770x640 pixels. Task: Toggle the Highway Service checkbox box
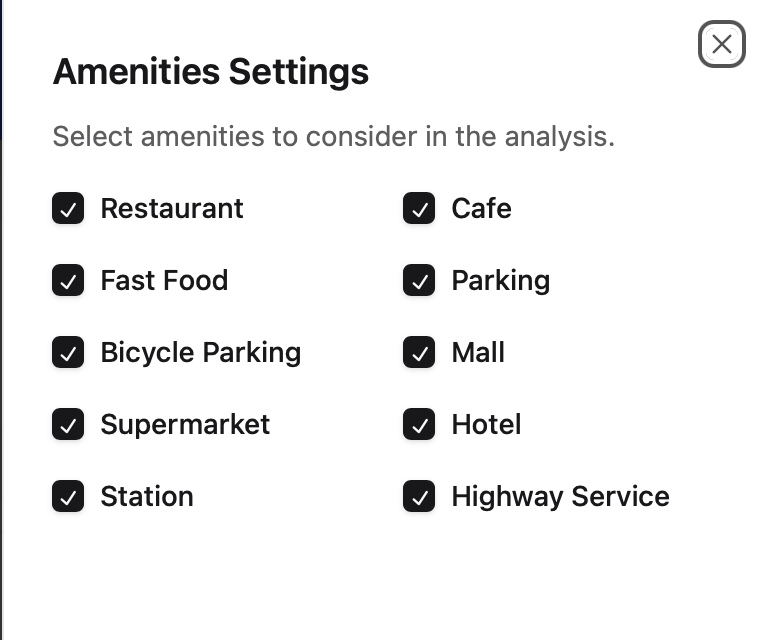419,496
